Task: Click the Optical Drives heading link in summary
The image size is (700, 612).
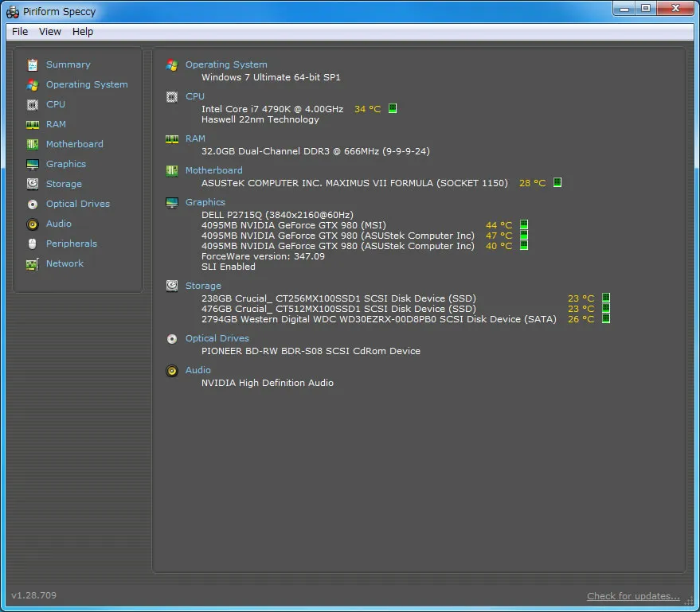Action: (217, 338)
